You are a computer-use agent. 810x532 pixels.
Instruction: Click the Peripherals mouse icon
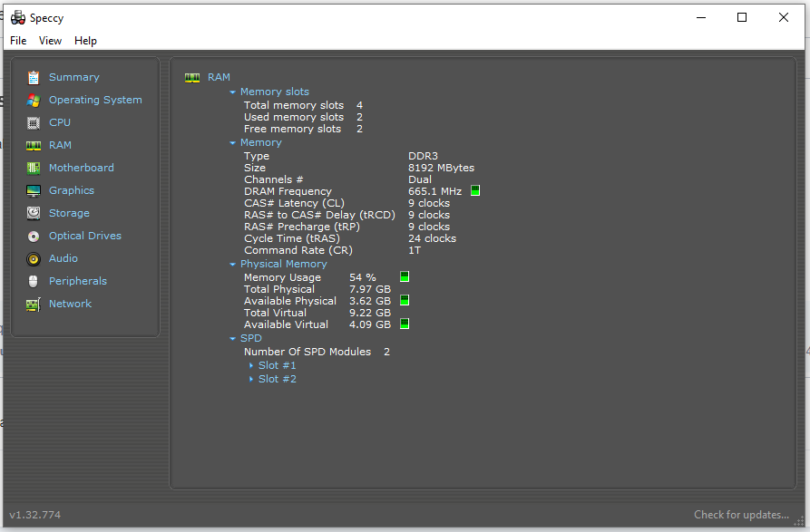click(x=34, y=281)
